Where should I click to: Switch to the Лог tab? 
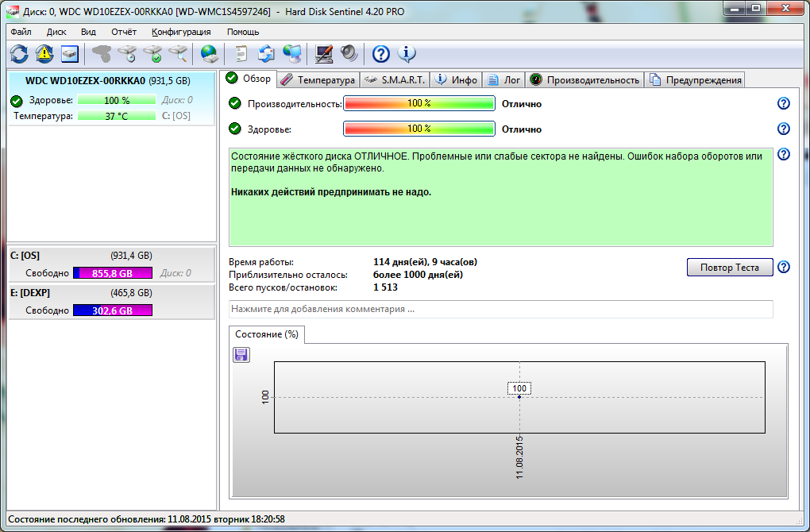[x=504, y=80]
